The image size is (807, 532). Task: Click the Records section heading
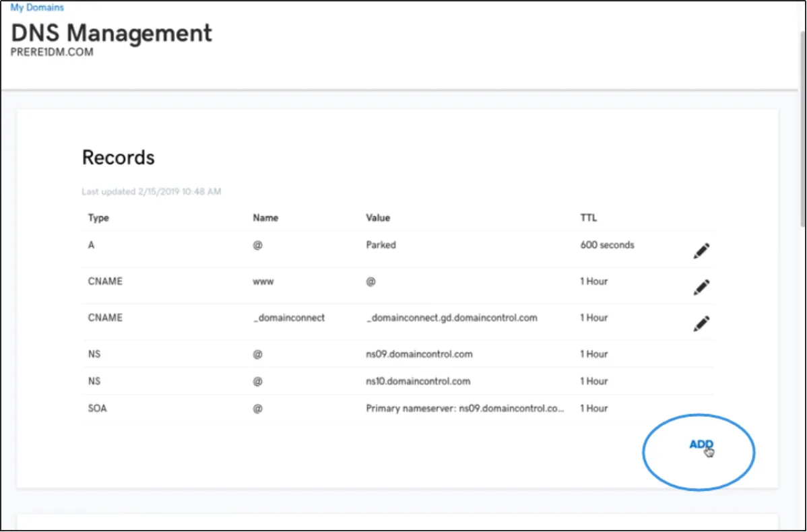click(x=118, y=158)
